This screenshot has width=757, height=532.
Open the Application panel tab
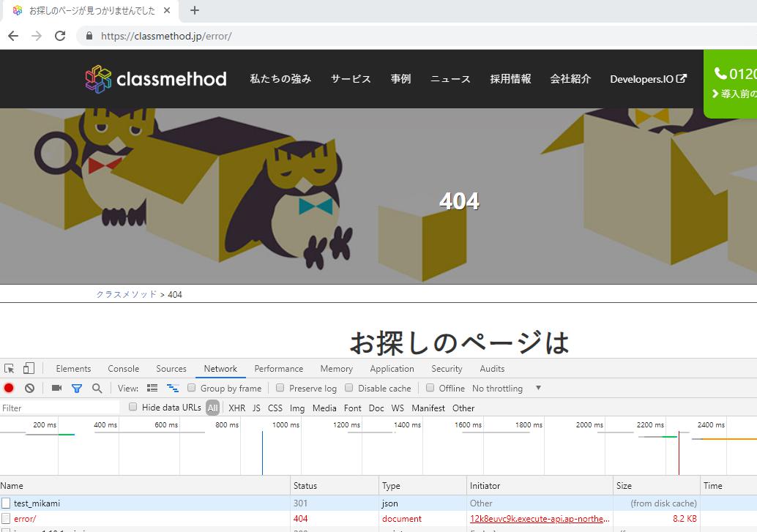392,368
